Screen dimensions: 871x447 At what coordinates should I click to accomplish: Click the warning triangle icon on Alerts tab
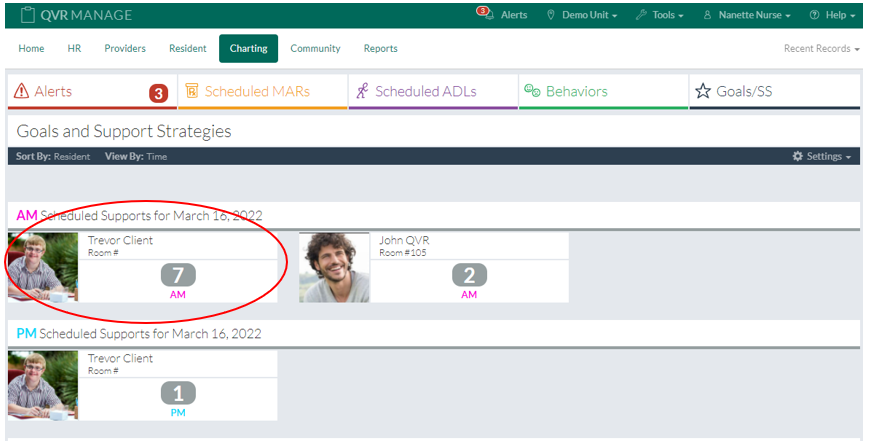click(x=21, y=92)
